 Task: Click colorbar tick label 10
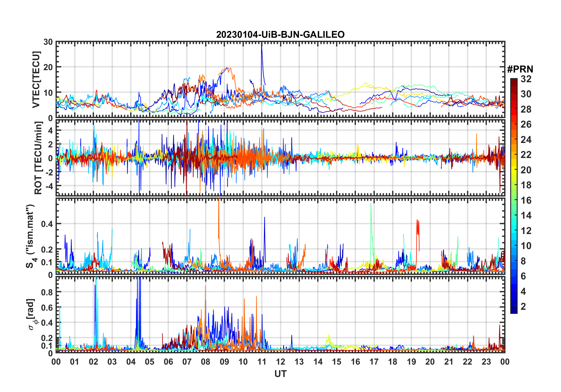click(x=526, y=246)
